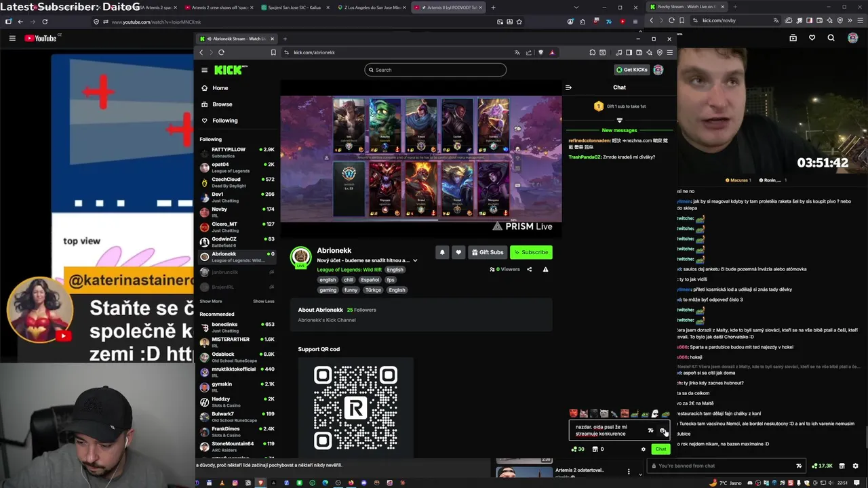Reload the kick.com/abrionekk page

coord(221,52)
